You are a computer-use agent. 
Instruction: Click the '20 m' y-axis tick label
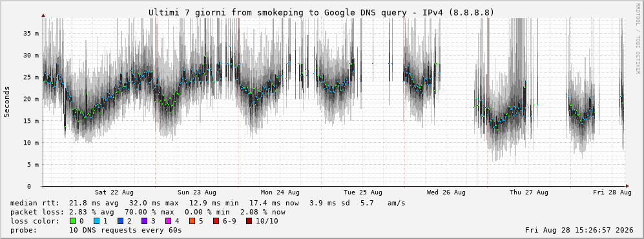[x=30, y=99]
